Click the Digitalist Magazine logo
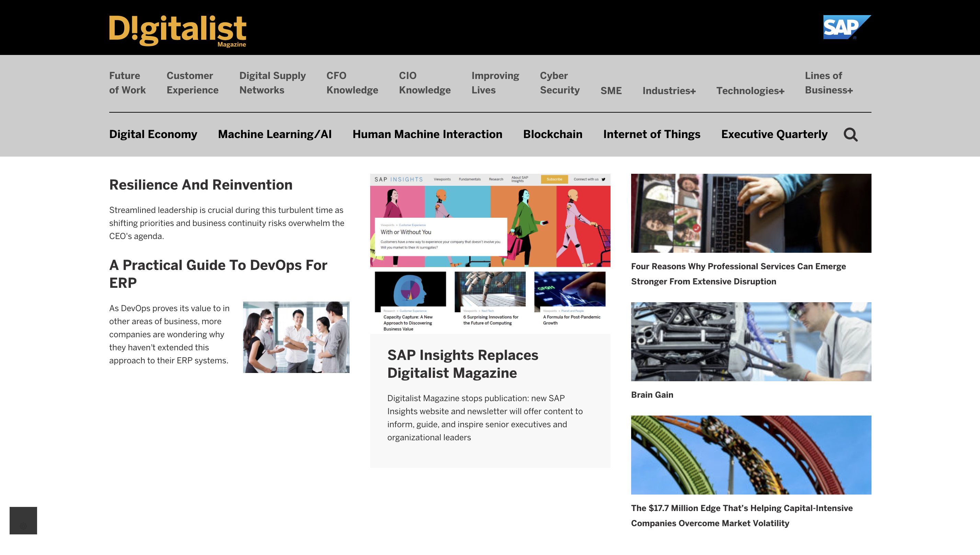Image resolution: width=980 pixels, height=555 pixels. [178, 31]
